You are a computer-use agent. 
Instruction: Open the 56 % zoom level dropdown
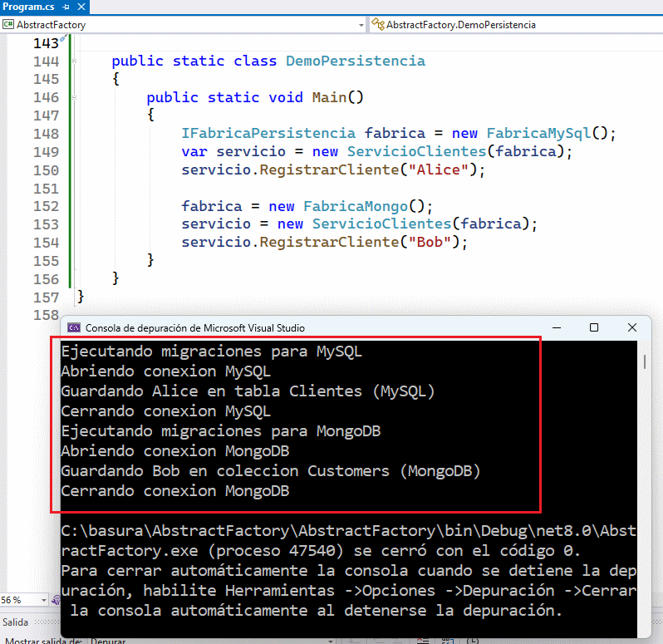42,599
